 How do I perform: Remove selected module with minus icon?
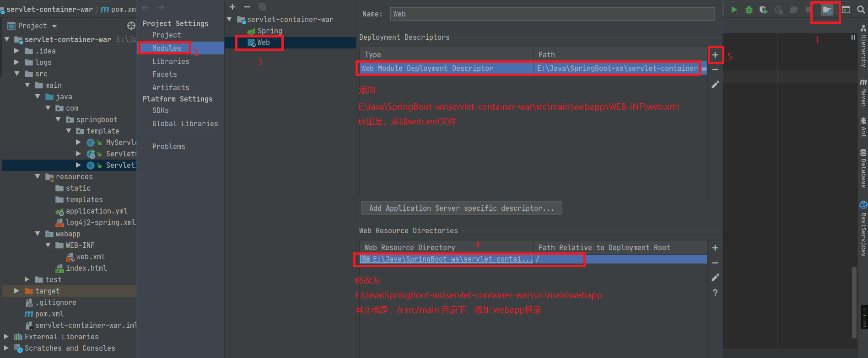pyautogui.click(x=247, y=7)
